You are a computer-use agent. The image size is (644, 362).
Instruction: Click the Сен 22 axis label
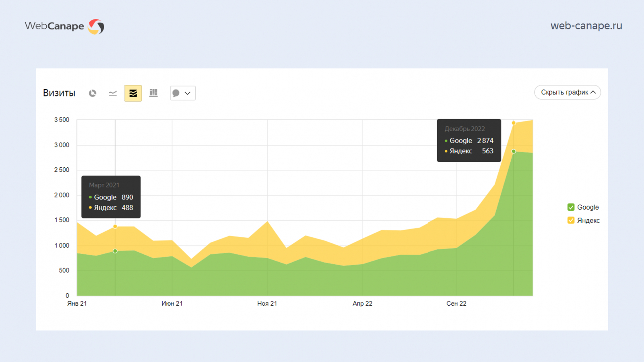pos(456,304)
